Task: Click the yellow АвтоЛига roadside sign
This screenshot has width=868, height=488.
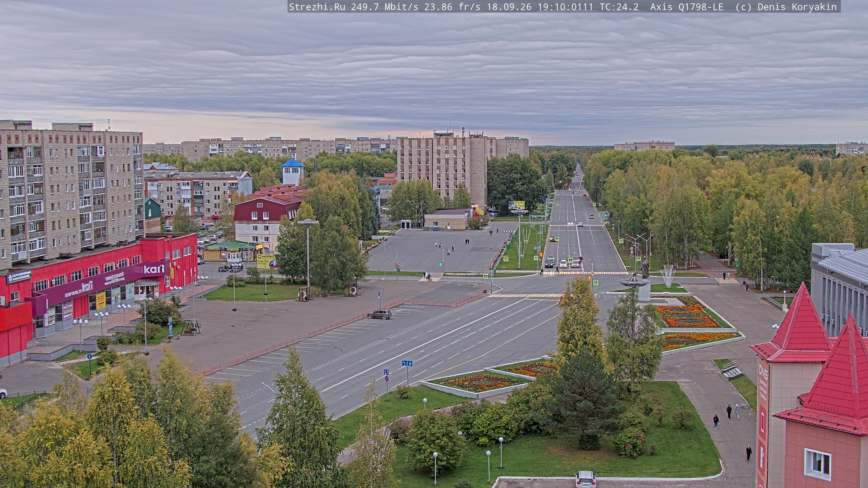Action: [x=266, y=261]
